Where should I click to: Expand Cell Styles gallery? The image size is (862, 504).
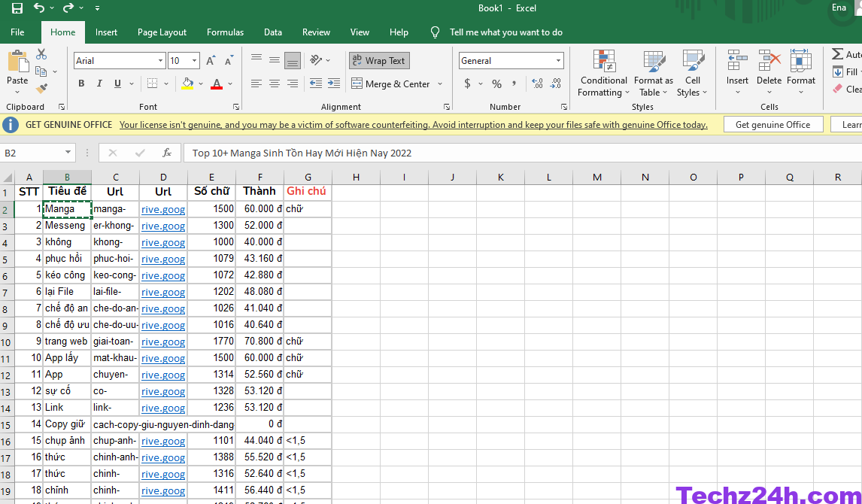pos(693,73)
